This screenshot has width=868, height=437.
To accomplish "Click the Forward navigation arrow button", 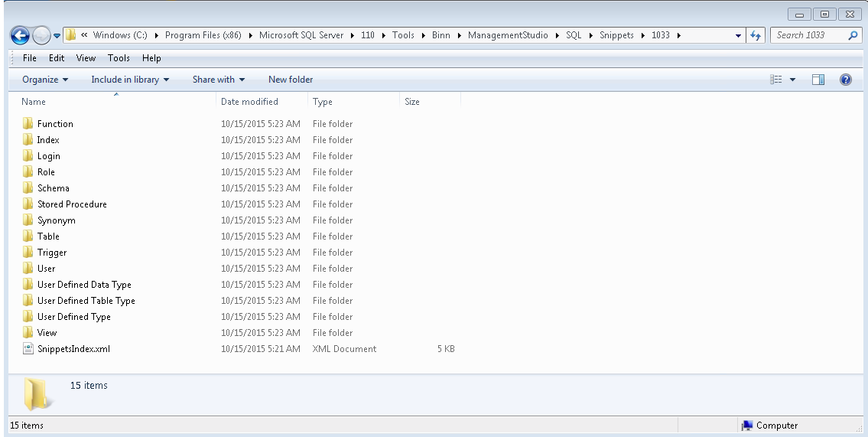I will pos(41,35).
